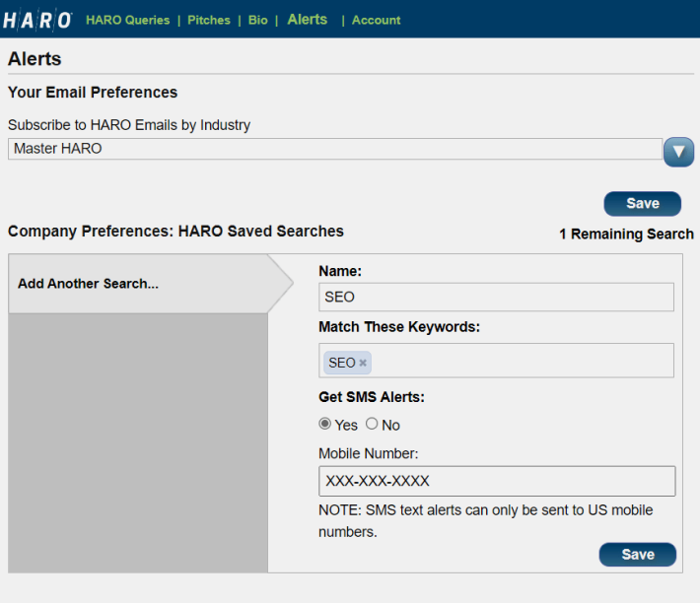Image resolution: width=700 pixels, height=603 pixels.
Task: Go to the Pitches page
Action: coord(208,20)
